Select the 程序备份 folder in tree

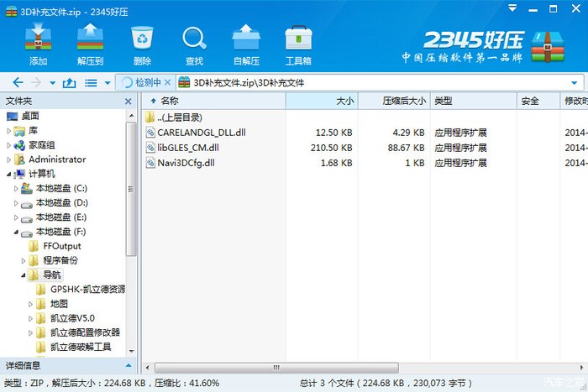point(60,260)
